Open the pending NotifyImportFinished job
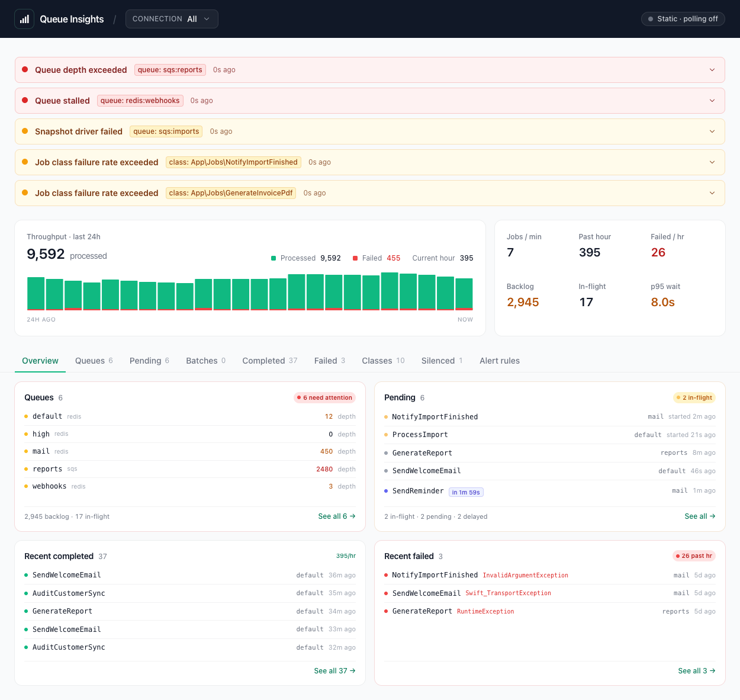The width and height of the screenshot is (740, 700). [x=550, y=417]
